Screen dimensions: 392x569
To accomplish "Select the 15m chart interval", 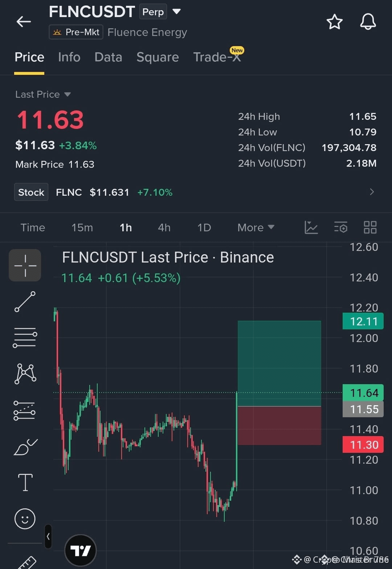I will pos(82,228).
